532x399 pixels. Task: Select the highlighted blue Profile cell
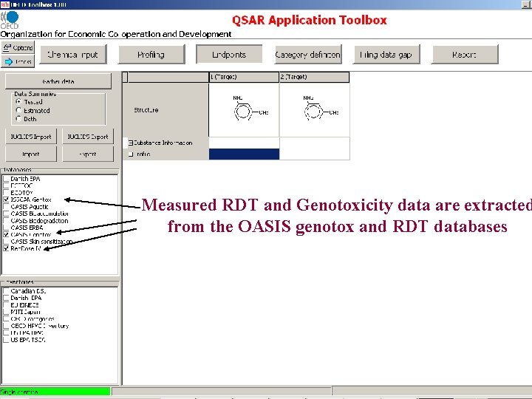click(x=244, y=154)
